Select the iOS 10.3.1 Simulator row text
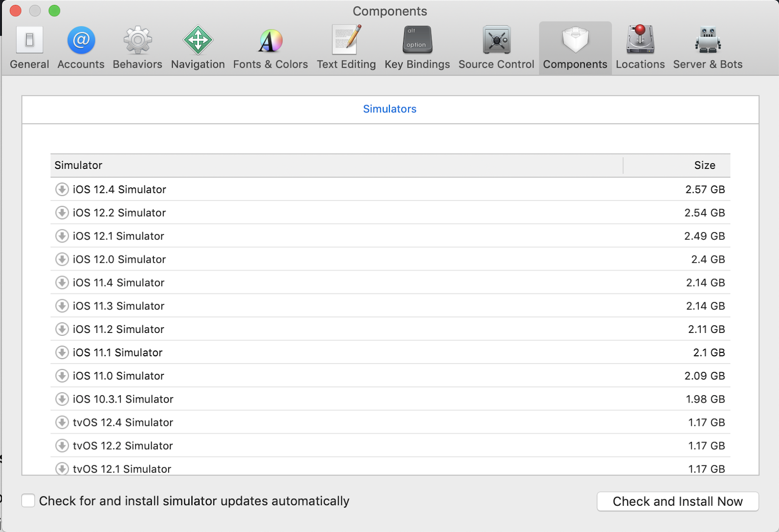 pos(123,399)
